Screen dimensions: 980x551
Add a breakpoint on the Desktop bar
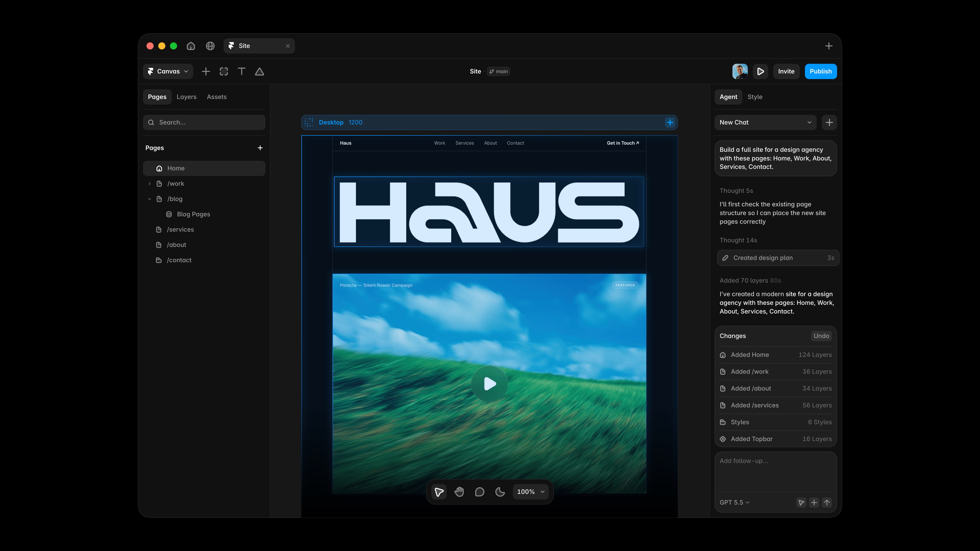(670, 122)
